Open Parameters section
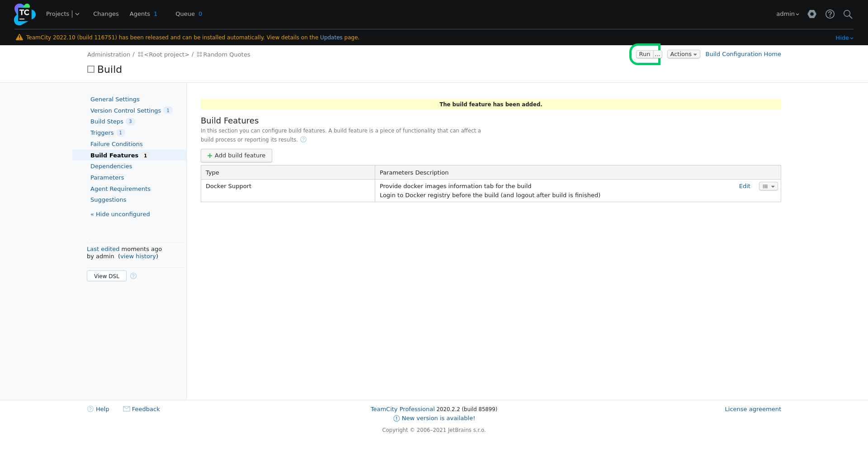Screen dimensions: 868x450 (107, 178)
